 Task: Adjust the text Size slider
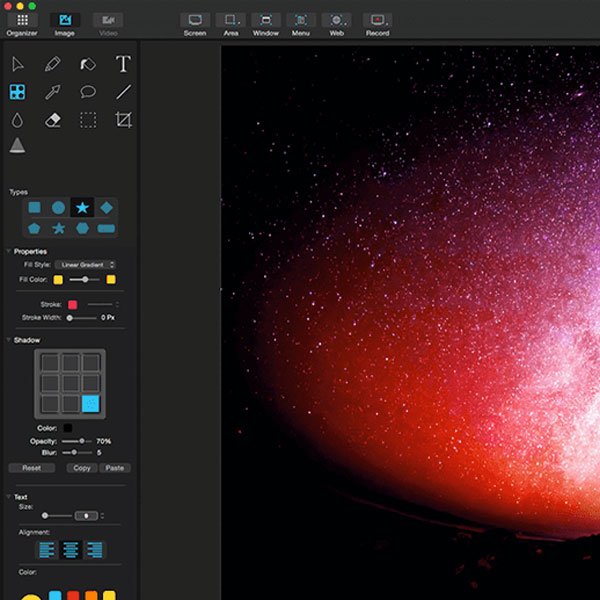(x=57, y=516)
